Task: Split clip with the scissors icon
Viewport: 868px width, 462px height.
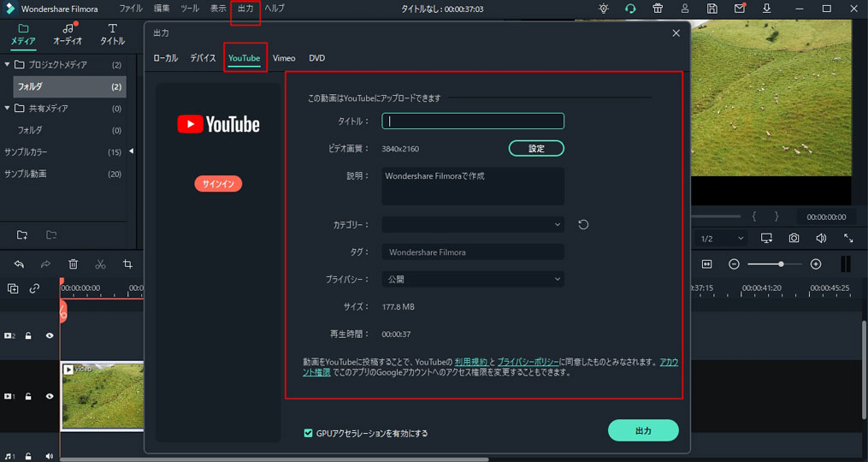Action: [x=100, y=264]
